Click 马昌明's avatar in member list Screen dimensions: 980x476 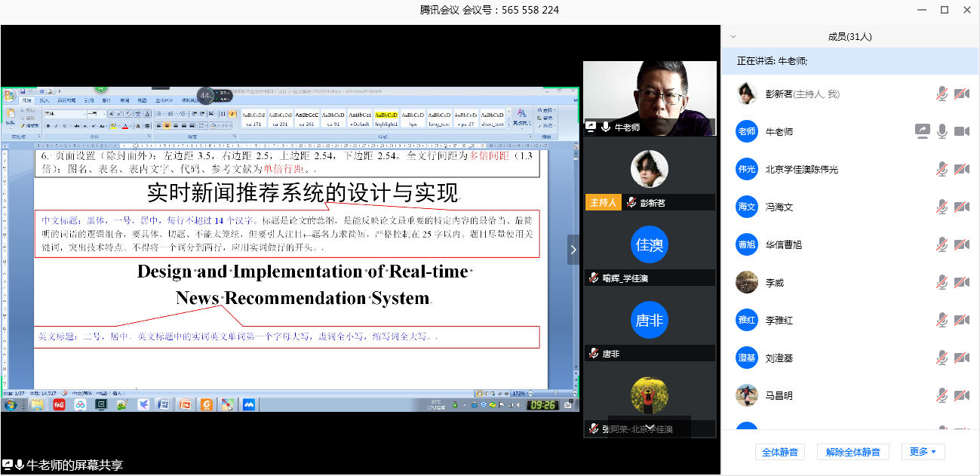point(746,395)
